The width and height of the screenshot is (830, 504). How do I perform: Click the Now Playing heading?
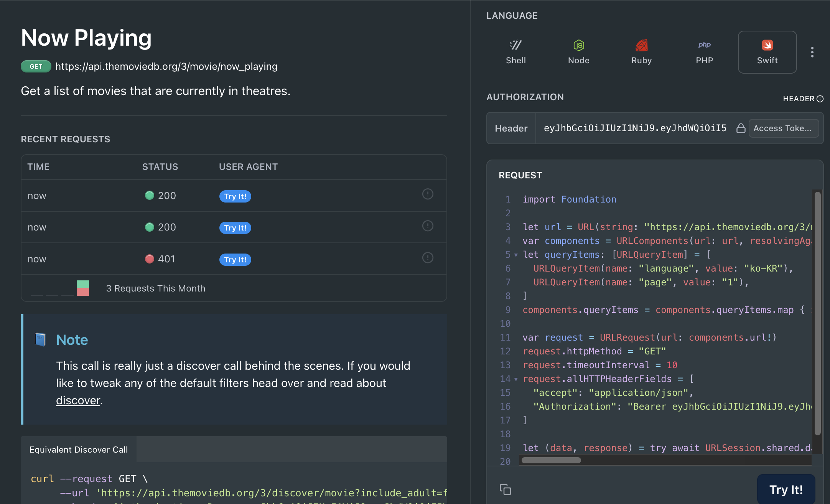[86, 38]
